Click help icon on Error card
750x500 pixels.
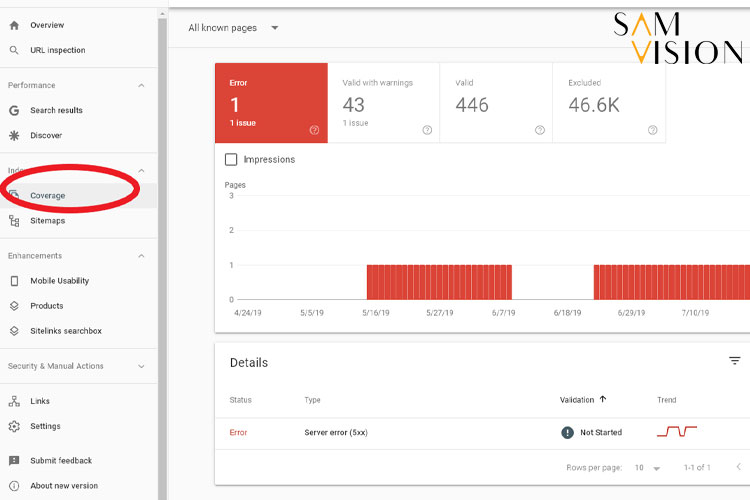coord(314,130)
